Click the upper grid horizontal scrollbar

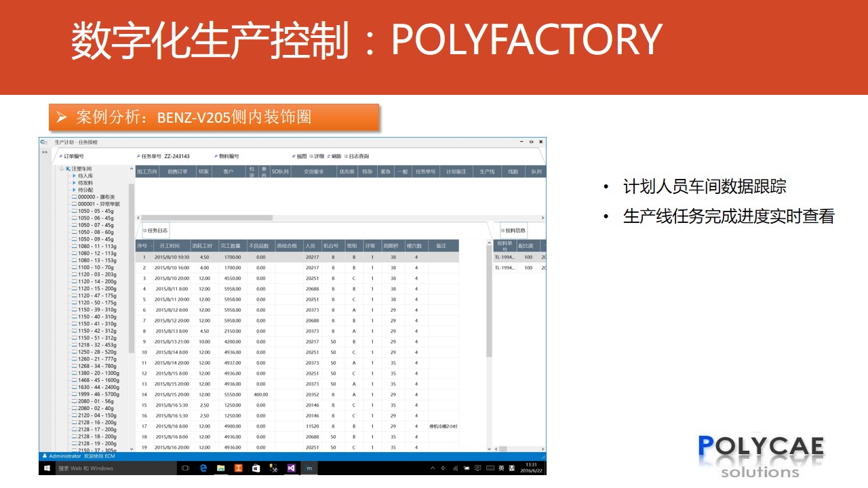pos(205,218)
